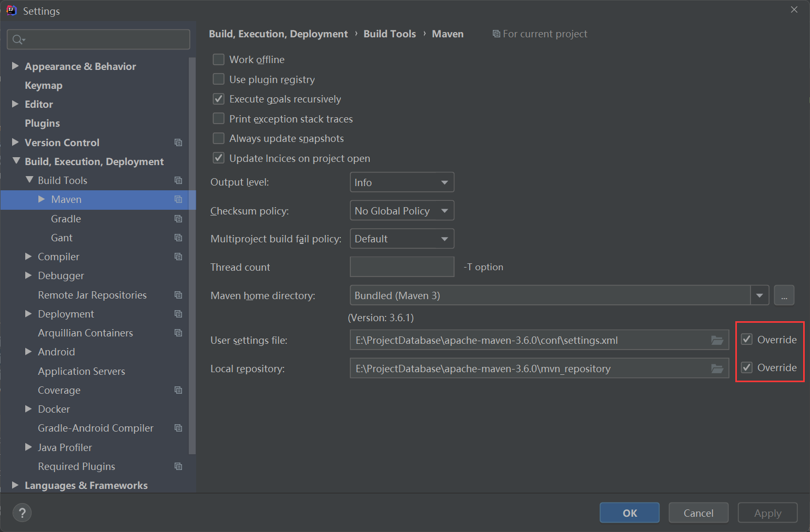Expand the Docker tree node
810x532 pixels.
click(28, 409)
